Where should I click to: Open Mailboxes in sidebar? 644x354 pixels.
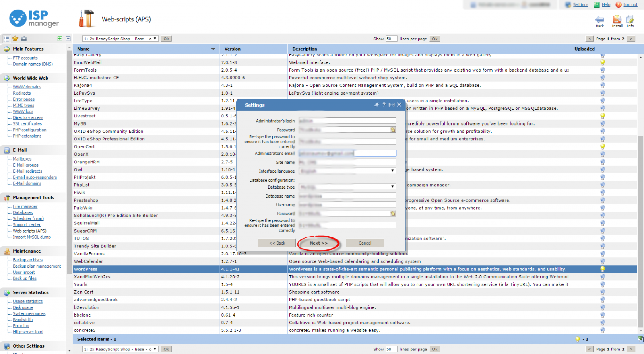click(22, 159)
